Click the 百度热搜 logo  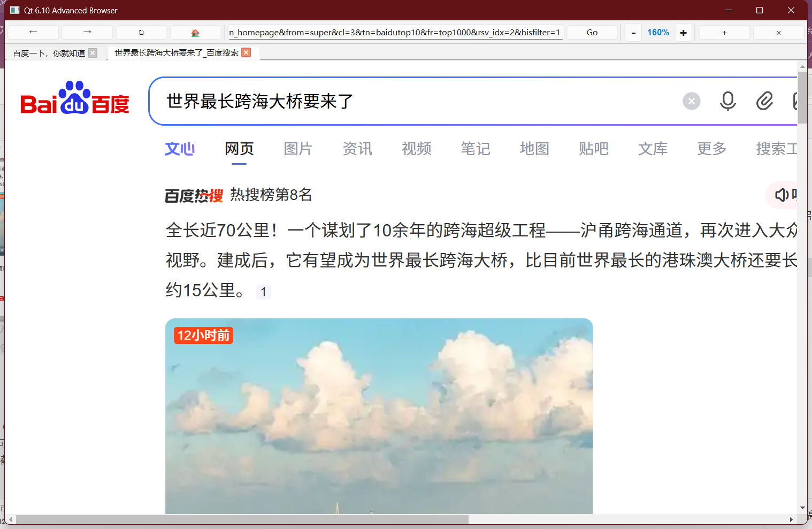point(194,195)
